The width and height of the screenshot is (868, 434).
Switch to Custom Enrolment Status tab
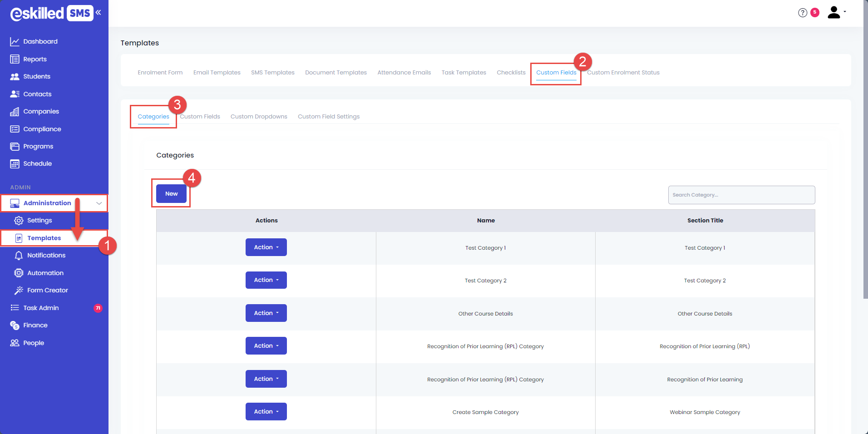[x=623, y=73]
